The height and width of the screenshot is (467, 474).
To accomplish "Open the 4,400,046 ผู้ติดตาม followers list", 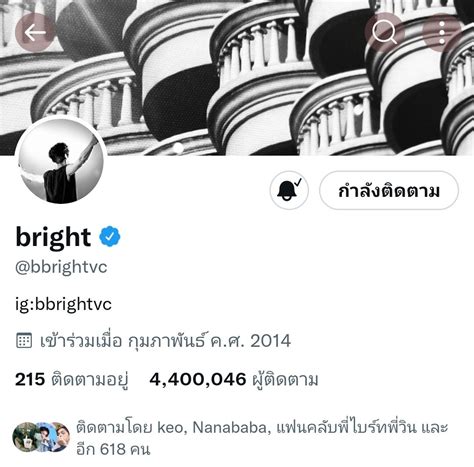I will click(234, 380).
